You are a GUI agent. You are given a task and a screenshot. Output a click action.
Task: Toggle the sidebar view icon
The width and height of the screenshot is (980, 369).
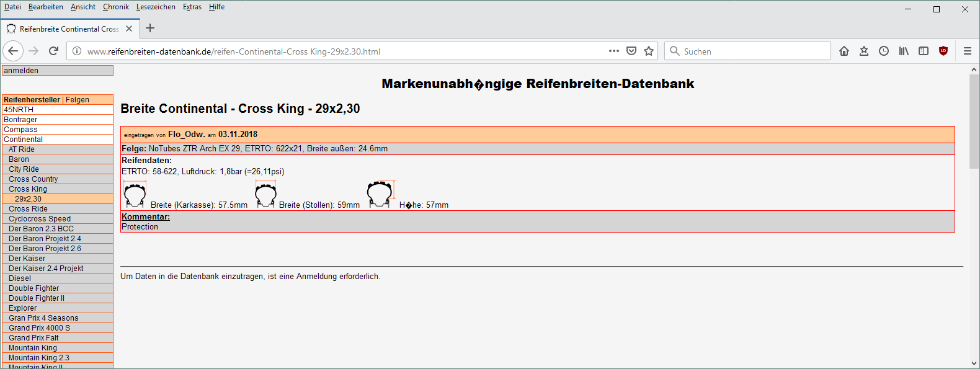pyautogui.click(x=924, y=51)
